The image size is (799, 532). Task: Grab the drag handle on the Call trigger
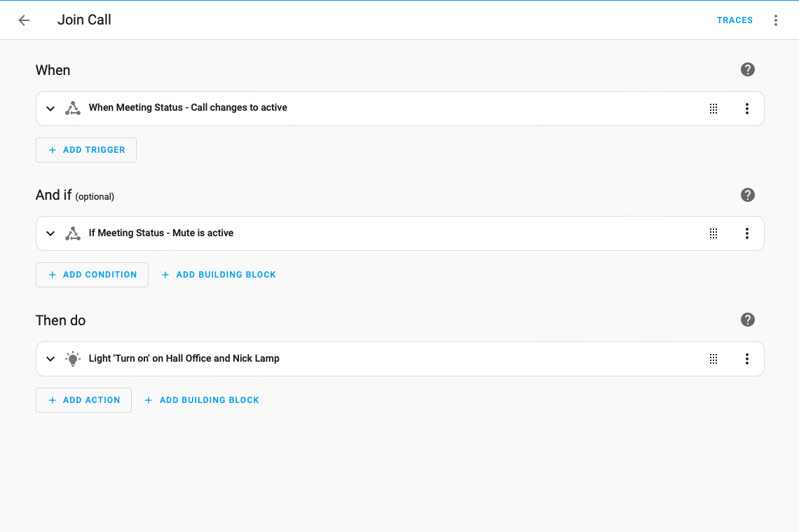coord(713,109)
